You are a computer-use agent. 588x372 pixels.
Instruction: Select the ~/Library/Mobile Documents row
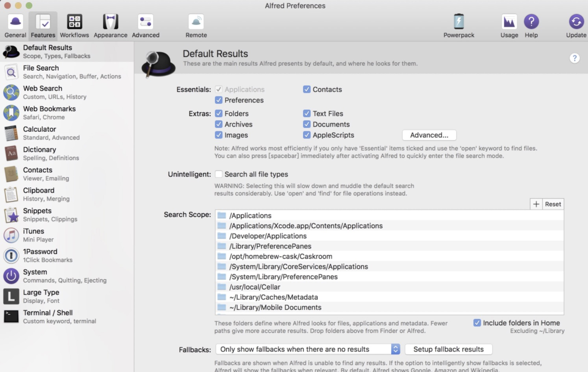pos(389,307)
